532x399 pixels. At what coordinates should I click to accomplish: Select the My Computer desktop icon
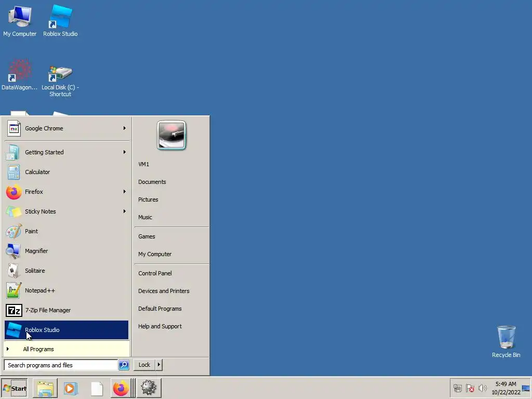pos(20,21)
